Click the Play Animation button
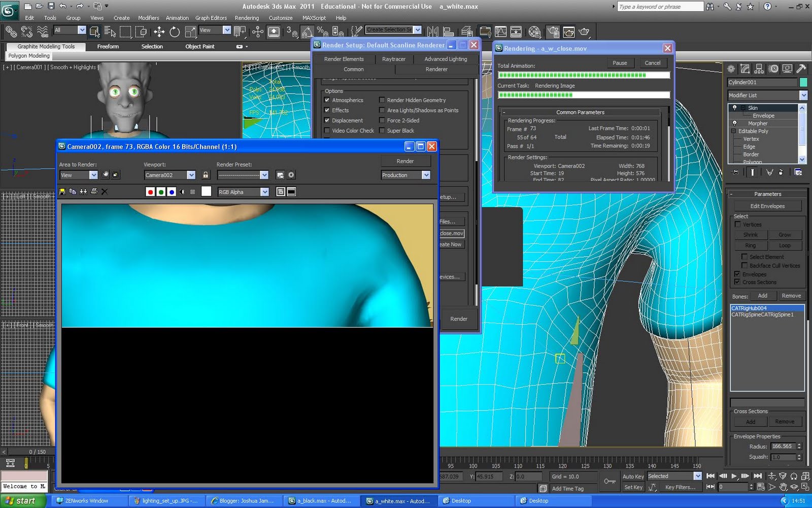The image size is (812, 508). (x=734, y=476)
